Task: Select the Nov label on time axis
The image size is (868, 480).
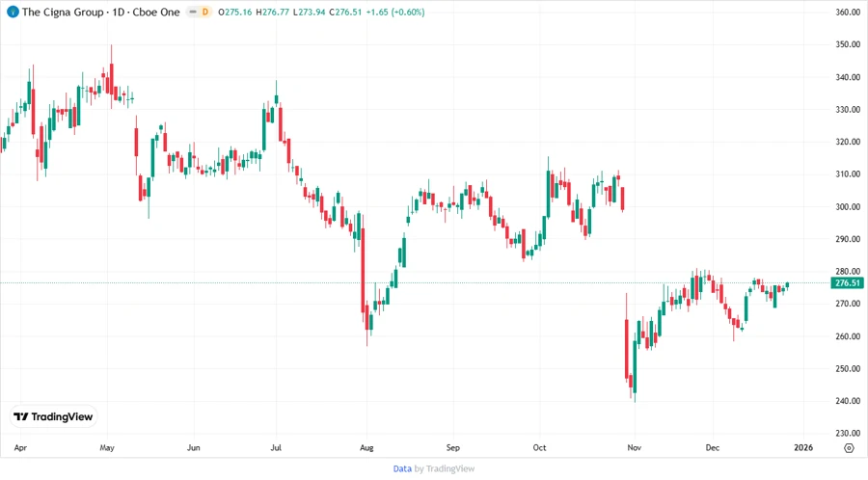Action: [635, 447]
